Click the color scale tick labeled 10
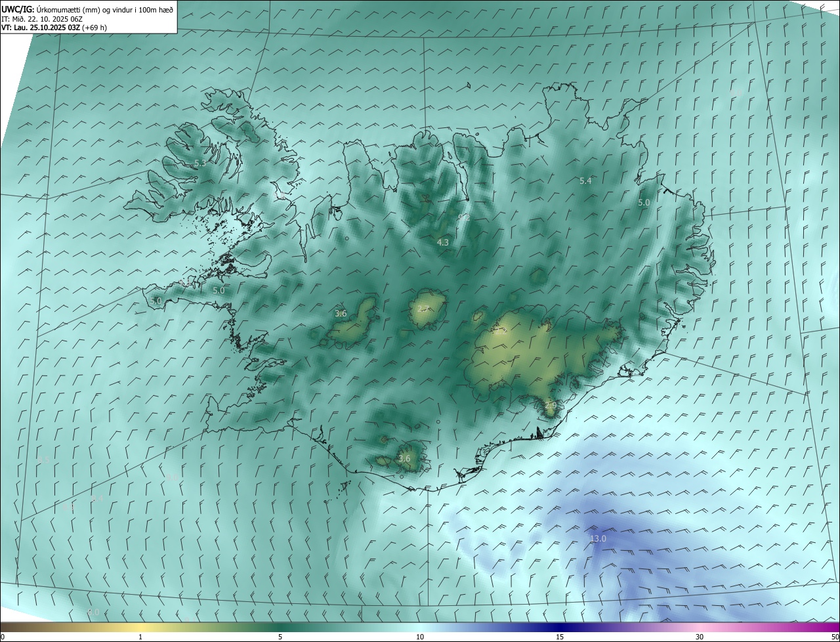840x642 pixels. [420, 637]
